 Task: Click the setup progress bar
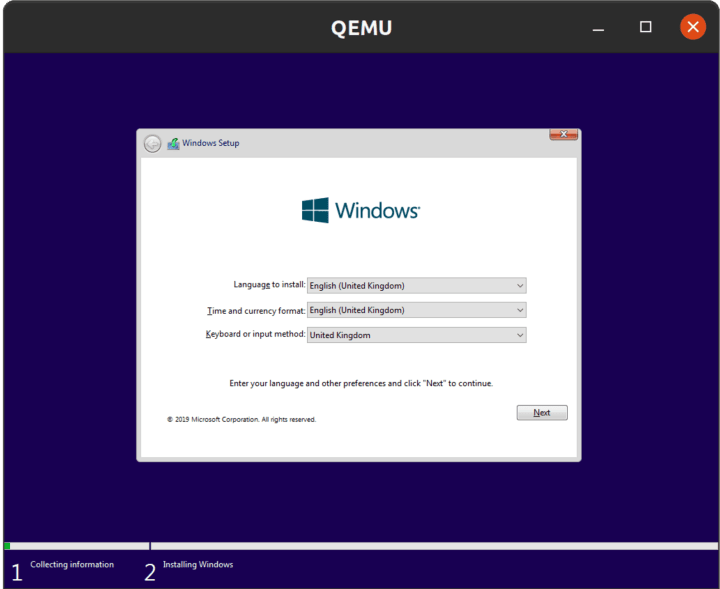(361, 546)
